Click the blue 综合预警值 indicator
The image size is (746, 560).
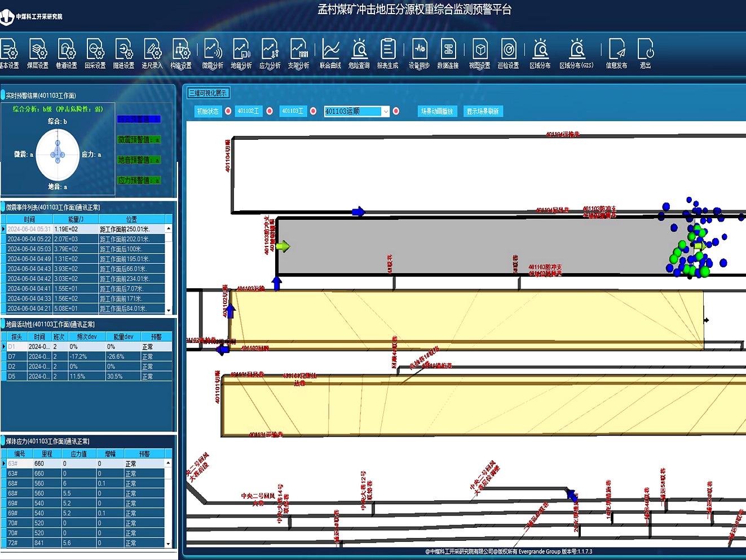coord(139,120)
